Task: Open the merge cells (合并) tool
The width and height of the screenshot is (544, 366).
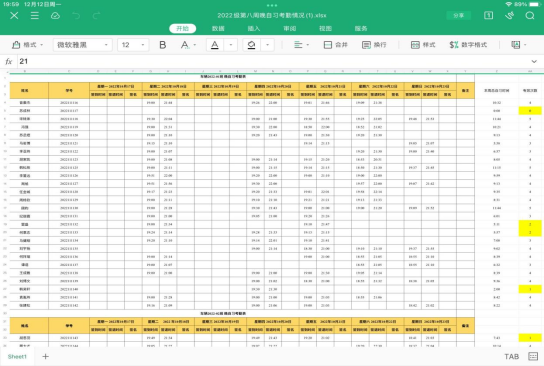Action: click(335, 45)
